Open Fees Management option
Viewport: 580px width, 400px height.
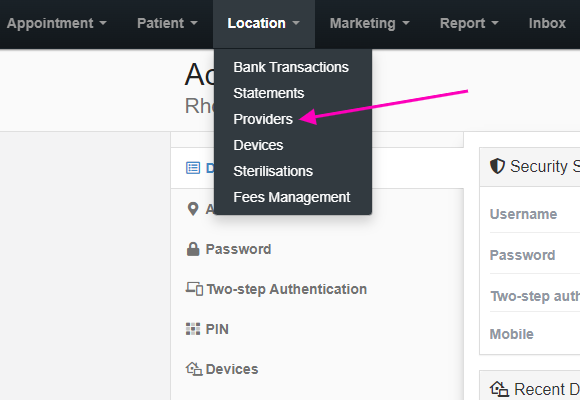pos(293,197)
